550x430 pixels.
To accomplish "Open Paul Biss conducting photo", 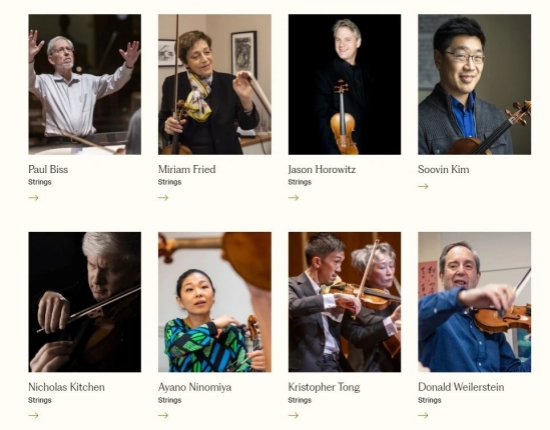I will (85, 85).
